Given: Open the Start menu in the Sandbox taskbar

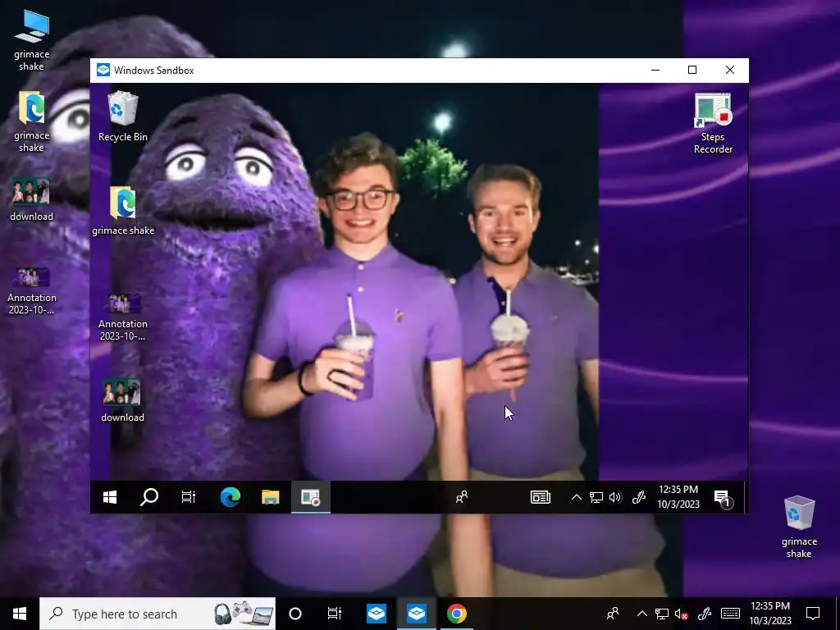Looking at the screenshot, I should tap(110, 497).
